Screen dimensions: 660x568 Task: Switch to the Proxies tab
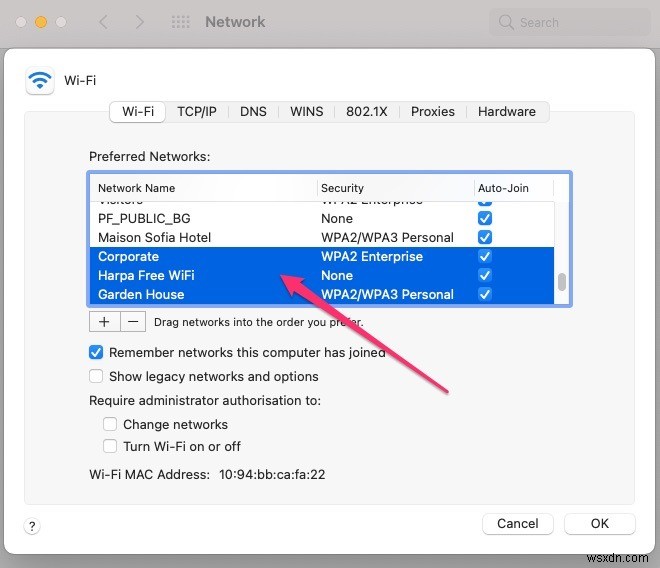pos(433,112)
